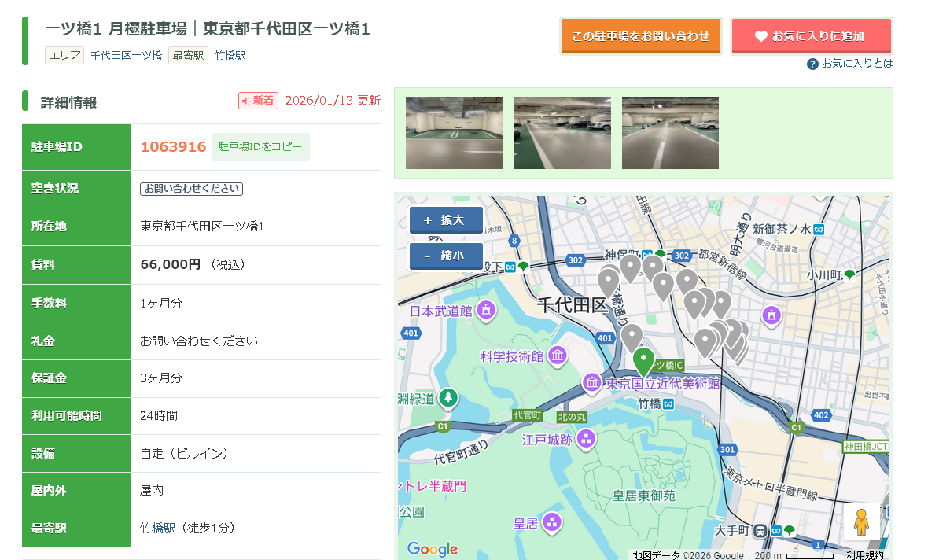Zoom in map with 拡大 button
This screenshot has height=560, width=939.
(446, 220)
